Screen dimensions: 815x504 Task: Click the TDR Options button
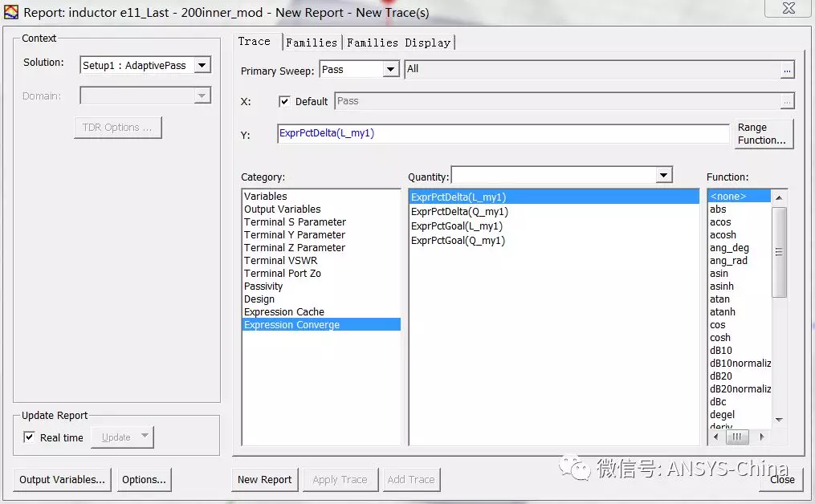(x=117, y=128)
